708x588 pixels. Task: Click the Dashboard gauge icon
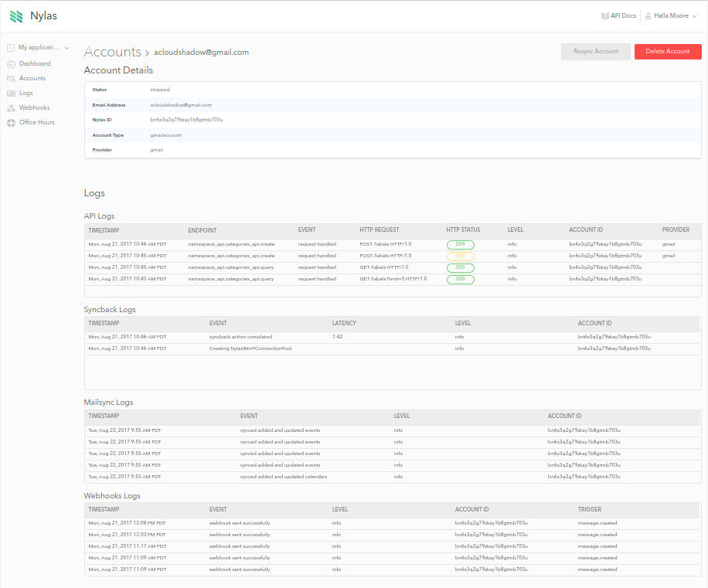tap(12, 63)
